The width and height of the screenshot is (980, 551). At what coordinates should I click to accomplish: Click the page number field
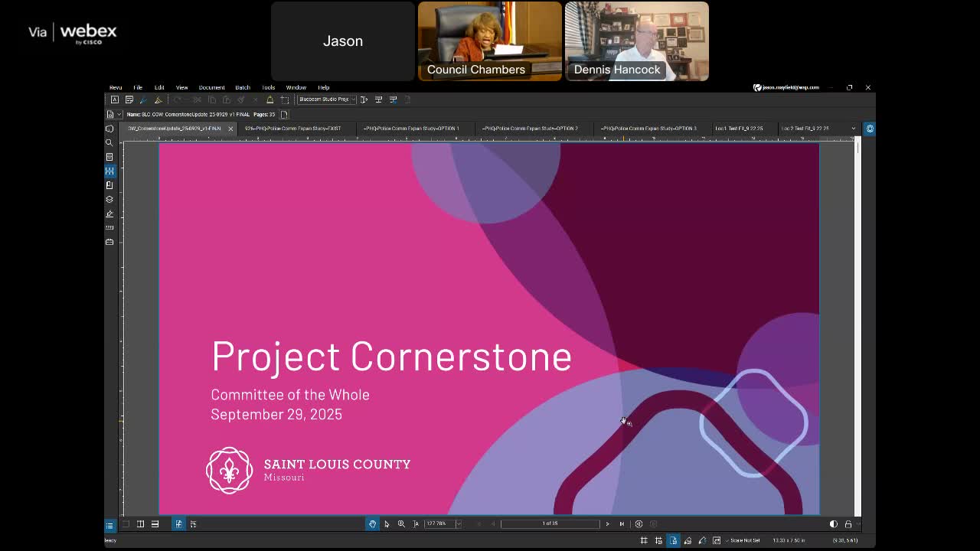pyautogui.click(x=550, y=524)
